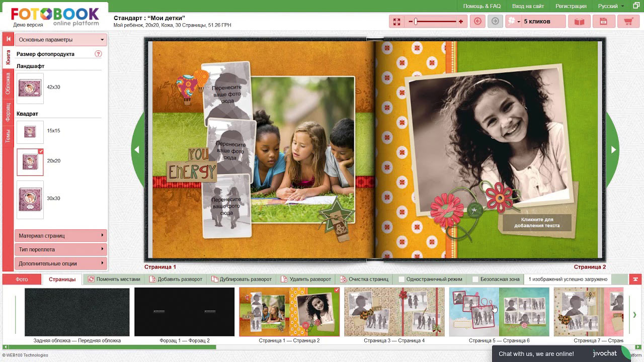This screenshot has height=362, width=644.
Task: Select the Страница 3 — Страница 4 thumbnail
Action: 394,312
